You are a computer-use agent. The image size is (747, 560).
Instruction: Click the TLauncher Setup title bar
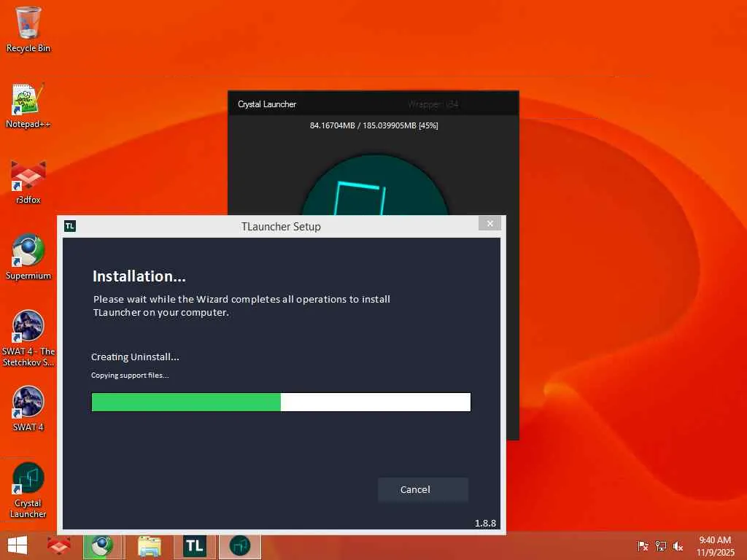click(x=281, y=227)
